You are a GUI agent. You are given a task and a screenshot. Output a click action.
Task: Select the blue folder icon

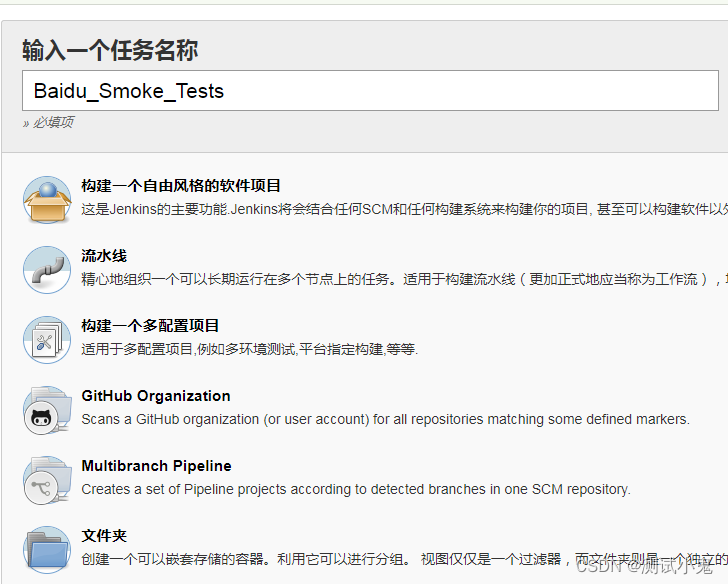47,550
